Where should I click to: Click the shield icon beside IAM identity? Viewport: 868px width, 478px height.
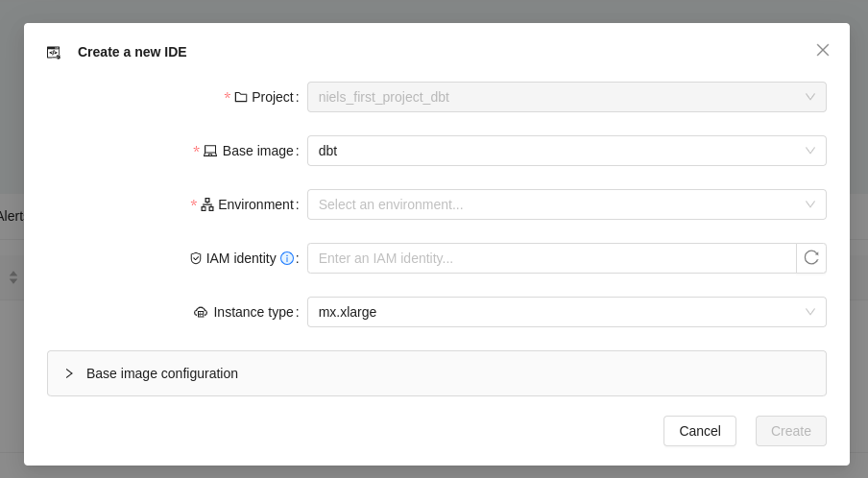coord(196,258)
